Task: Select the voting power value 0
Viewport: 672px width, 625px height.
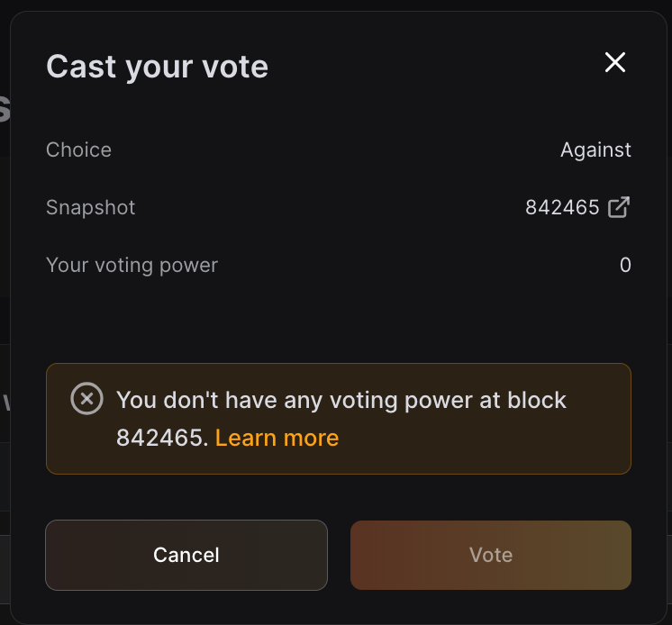Action: click(625, 265)
